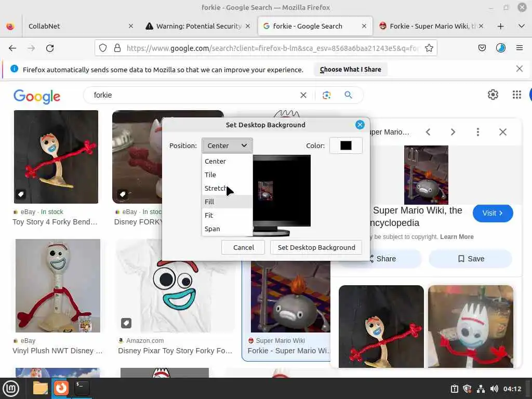The width and height of the screenshot is (532, 399).
Task: Save the previewed image
Action: click(470, 259)
